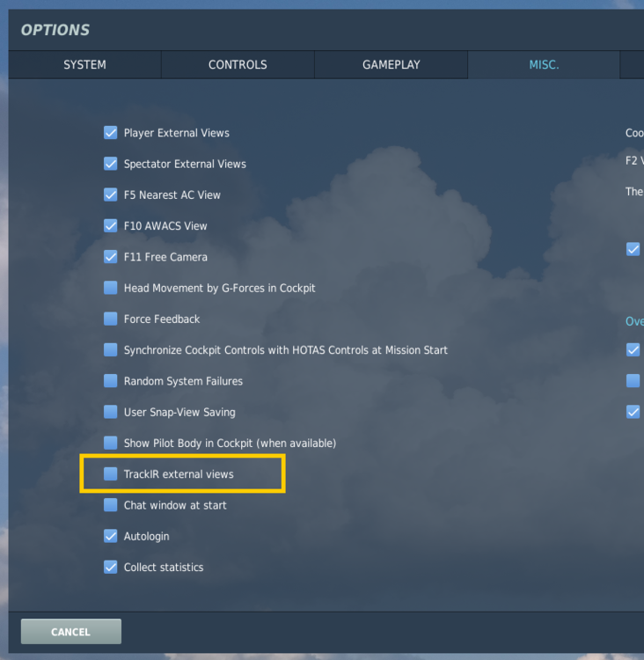Image resolution: width=644 pixels, height=660 pixels.
Task: Check Chat window at start
Action: point(111,505)
